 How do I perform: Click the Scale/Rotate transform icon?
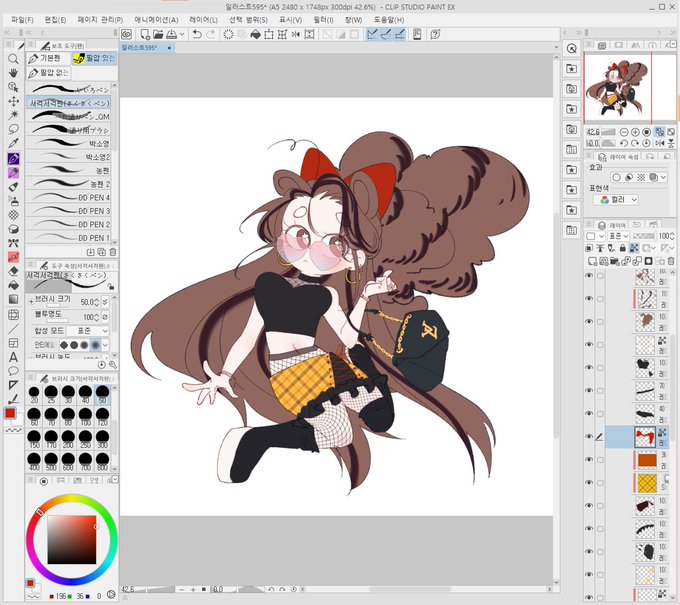coord(269,34)
